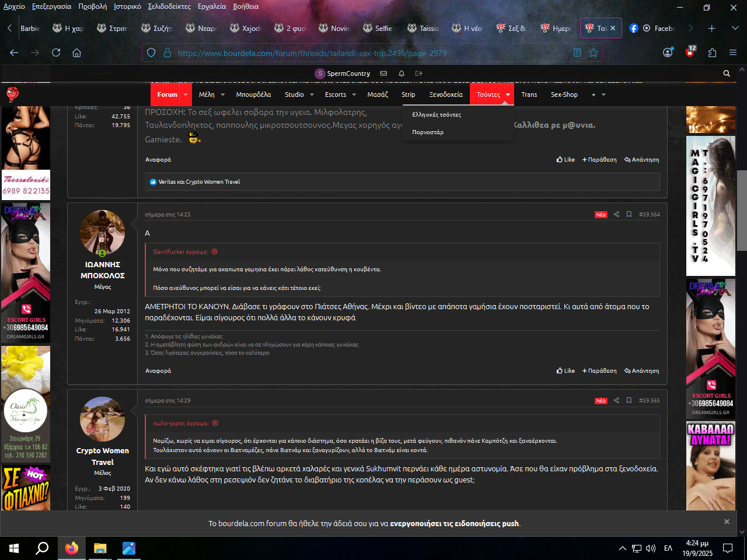Close the active Ταϊ tab
The height and width of the screenshot is (560, 747).
(x=613, y=28)
